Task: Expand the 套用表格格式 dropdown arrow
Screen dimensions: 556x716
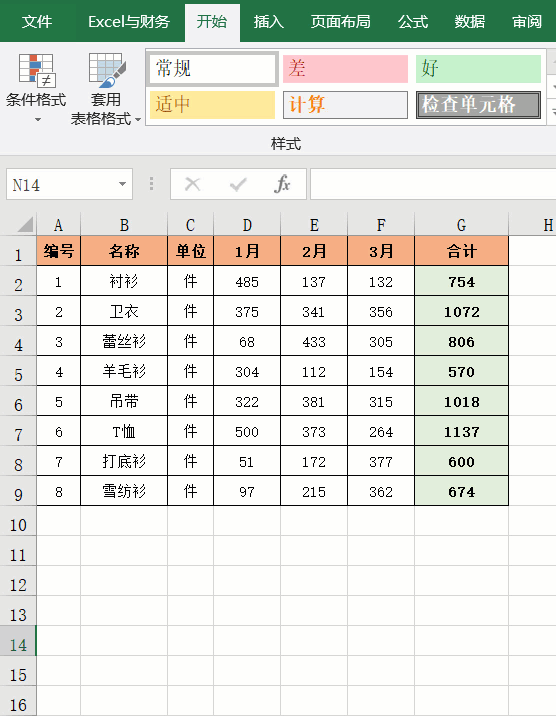Action: click(x=137, y=120)
